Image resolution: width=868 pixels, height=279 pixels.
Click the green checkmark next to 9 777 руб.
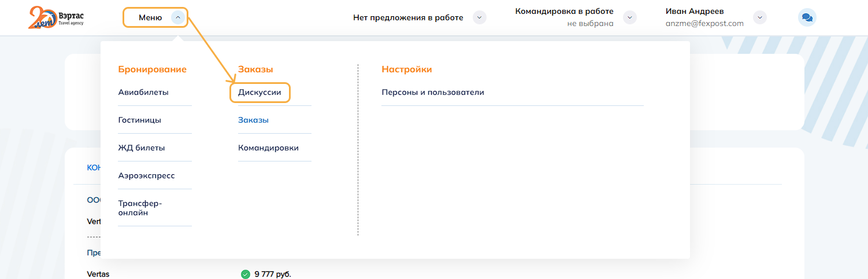click(245, 274)
